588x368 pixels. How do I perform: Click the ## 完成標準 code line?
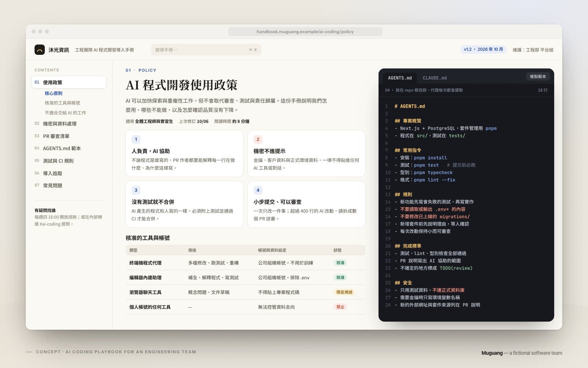tap(408, 246)
